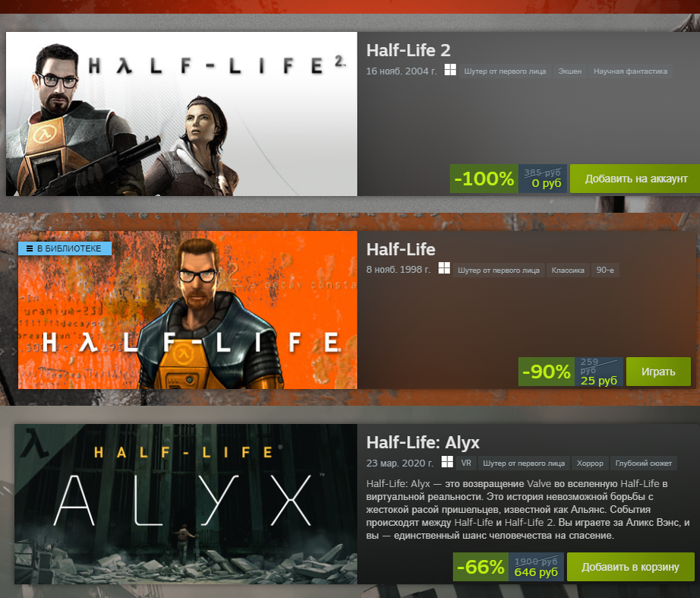Select the 'Хоррор' tag

pyautogui.click(x=590, y=463)
